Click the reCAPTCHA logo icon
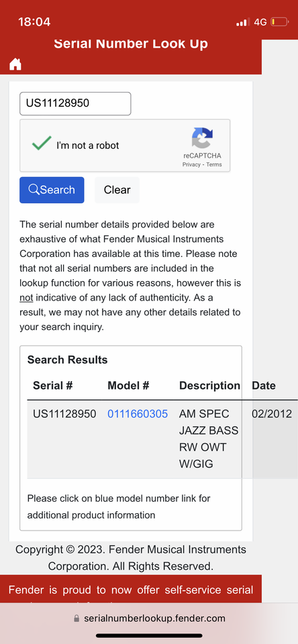This screenshot has height=644, width=298. click(x=202, y=138)
